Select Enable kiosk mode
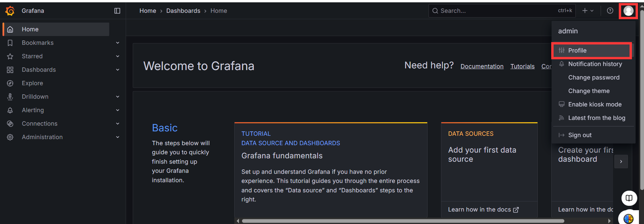The width and height of the screenshot is (644, 224). coord(593,104)
